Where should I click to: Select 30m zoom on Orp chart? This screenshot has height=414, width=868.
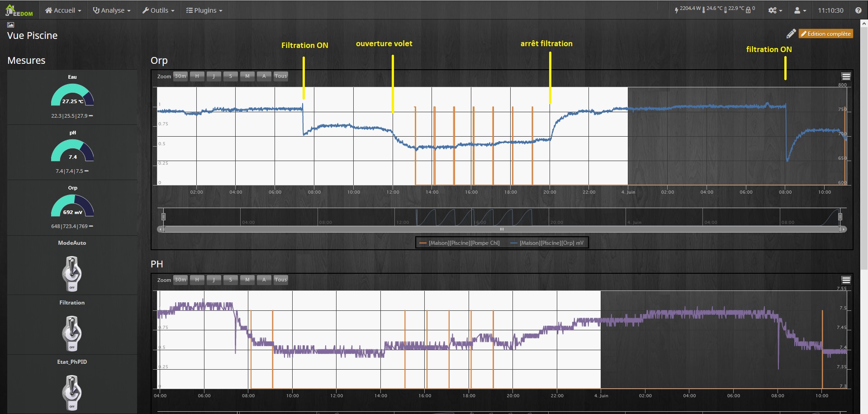tap(180, 76)
